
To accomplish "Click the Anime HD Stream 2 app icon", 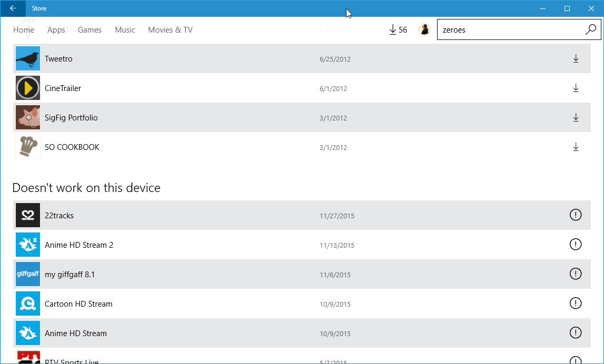I will pyautogui.click(x=27, y=245).
